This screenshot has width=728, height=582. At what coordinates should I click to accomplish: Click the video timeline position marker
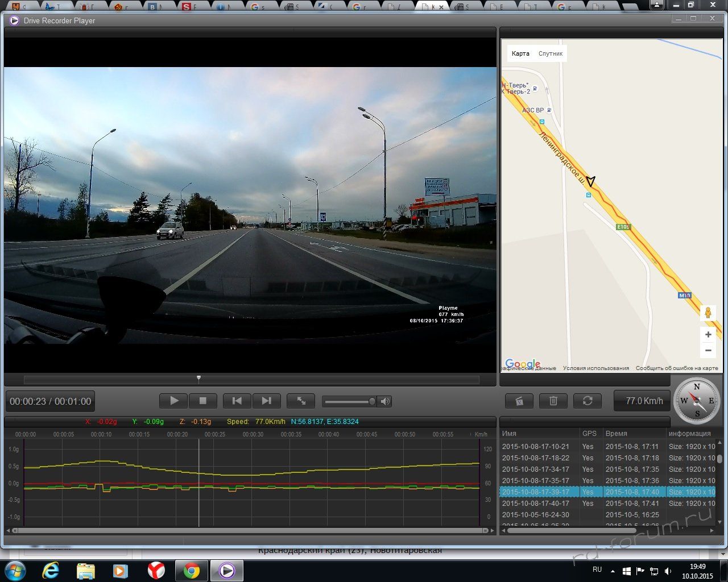click(x=198, y=378)
